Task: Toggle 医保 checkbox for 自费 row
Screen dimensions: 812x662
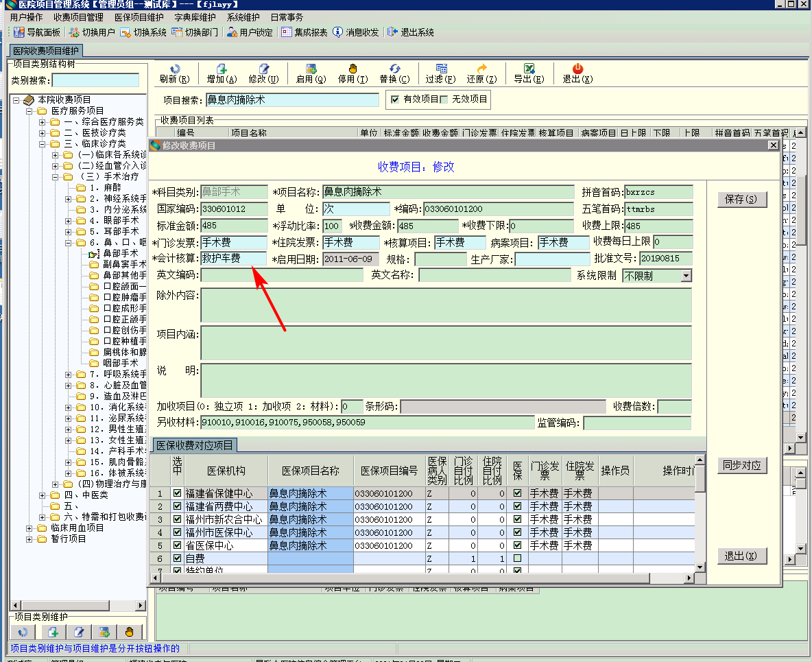Action: click(517, 558)
